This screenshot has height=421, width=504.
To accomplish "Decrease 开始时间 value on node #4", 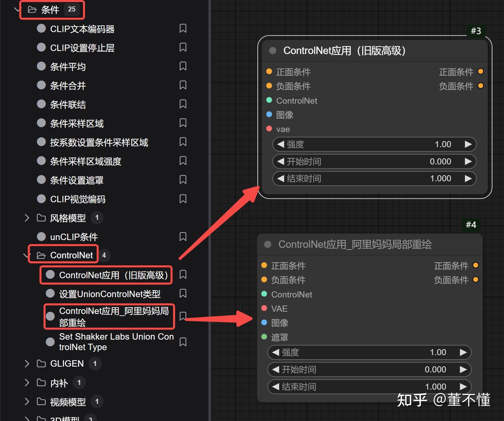I will point(275,369).
